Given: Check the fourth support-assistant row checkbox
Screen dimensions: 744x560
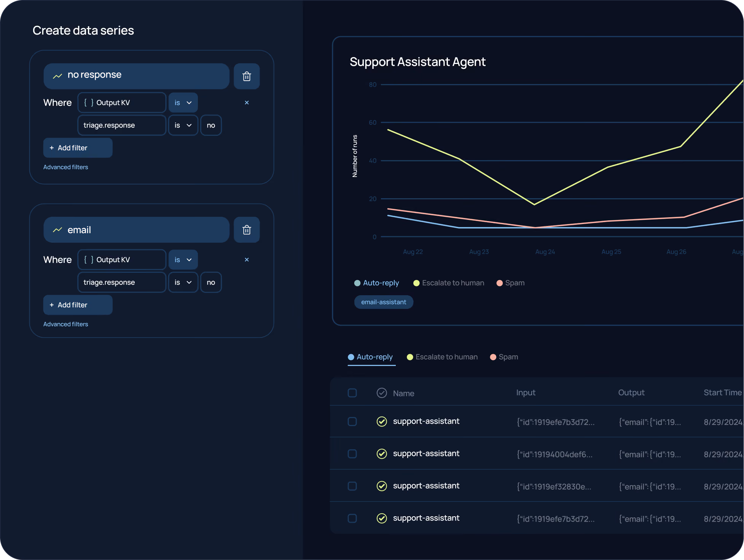Looking at the screenshot, I should 352,519.
